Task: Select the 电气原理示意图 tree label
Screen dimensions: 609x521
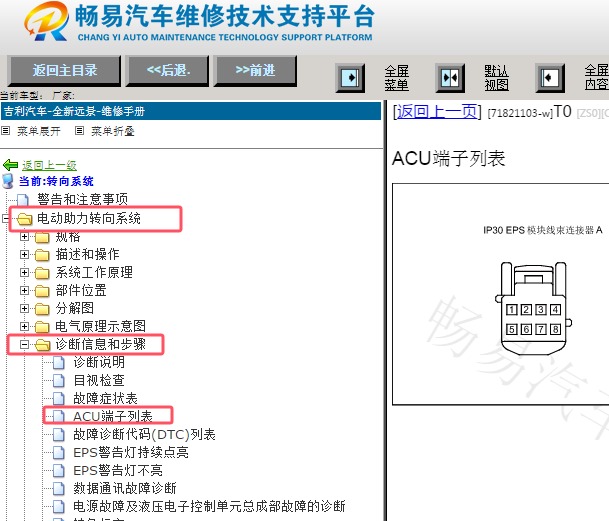Action: 101,326
